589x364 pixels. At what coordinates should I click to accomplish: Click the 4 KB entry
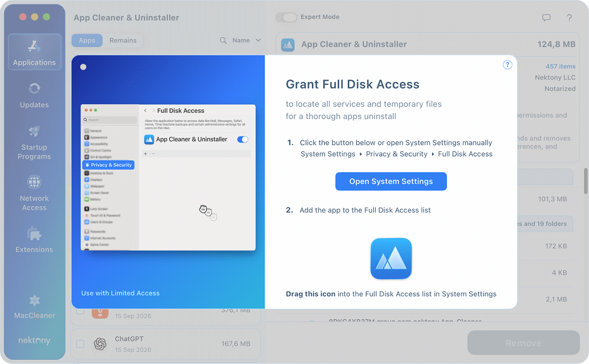(560, 273)
